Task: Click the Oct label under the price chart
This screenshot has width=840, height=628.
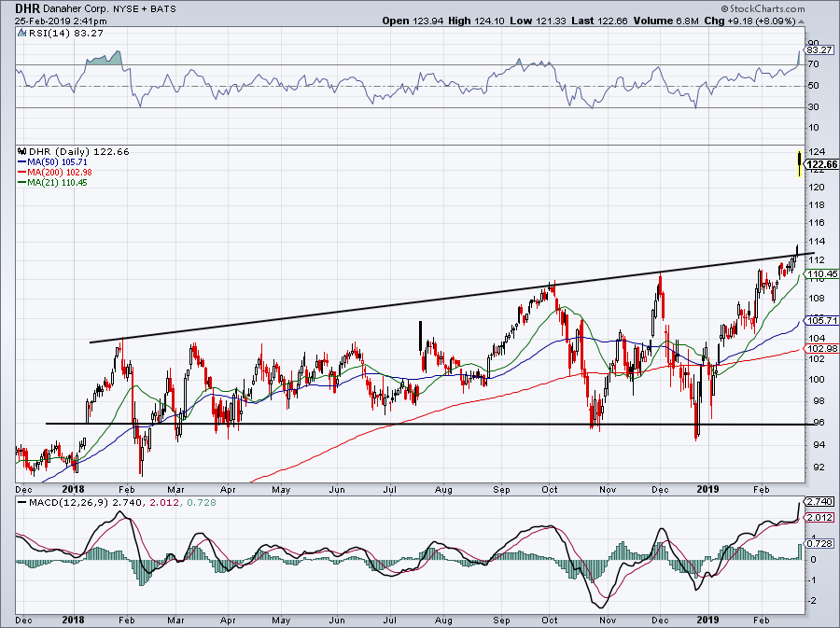Action: [x=550, y=489]
